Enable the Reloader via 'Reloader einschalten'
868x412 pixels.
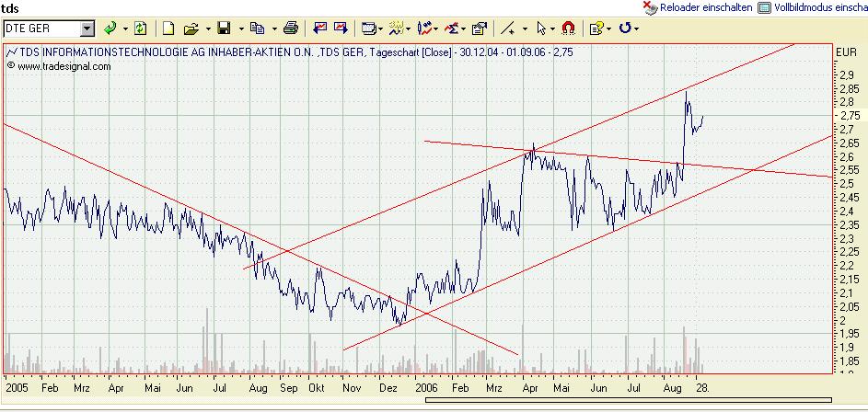(705, 7)
